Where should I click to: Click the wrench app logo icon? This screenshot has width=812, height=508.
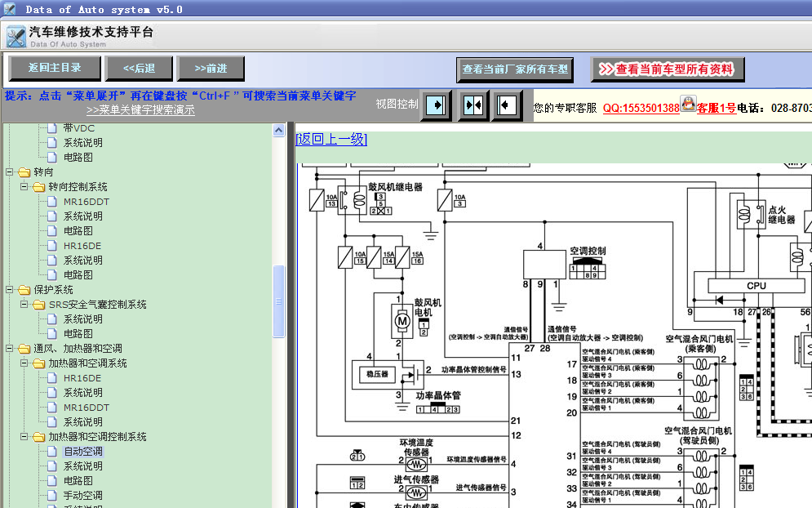point(16,37)
